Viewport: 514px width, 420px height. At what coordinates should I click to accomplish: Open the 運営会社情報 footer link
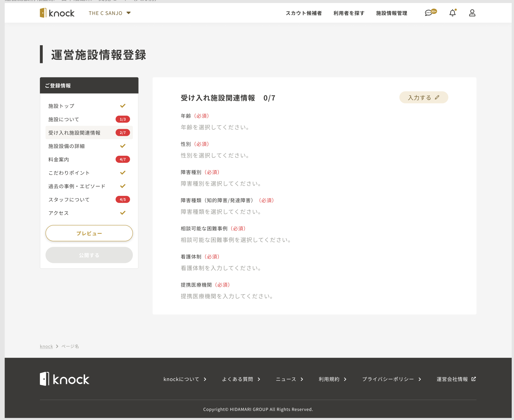[456, 379]
